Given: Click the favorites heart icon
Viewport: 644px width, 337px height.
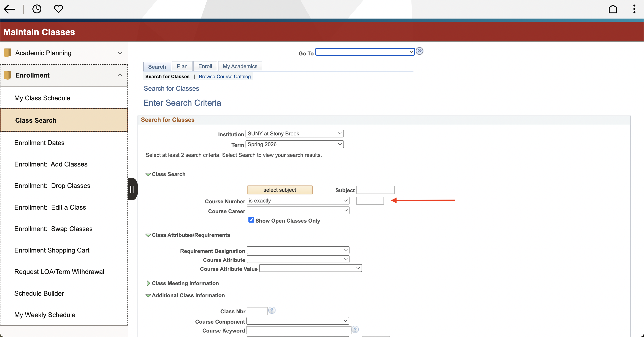Looking at the screenshot, I should pos(59,9).
